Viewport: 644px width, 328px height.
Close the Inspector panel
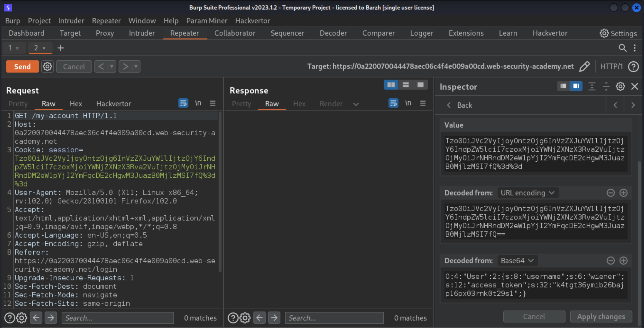[635, 86]
